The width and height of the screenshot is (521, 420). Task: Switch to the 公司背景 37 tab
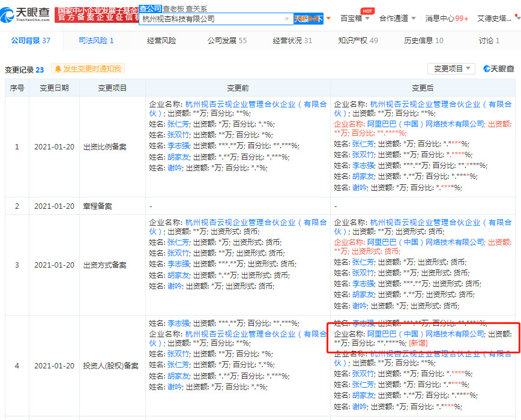(31, 41)
